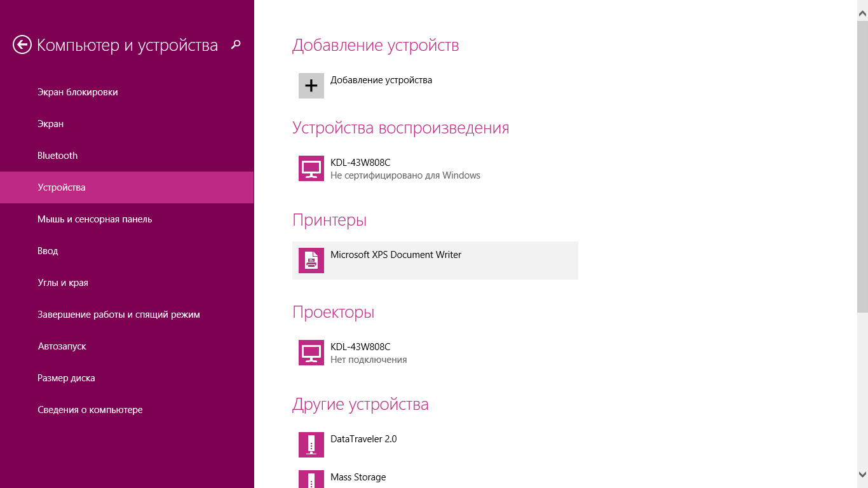
Task: Click the Add device plus icon
Action: (x=311, y=85)
